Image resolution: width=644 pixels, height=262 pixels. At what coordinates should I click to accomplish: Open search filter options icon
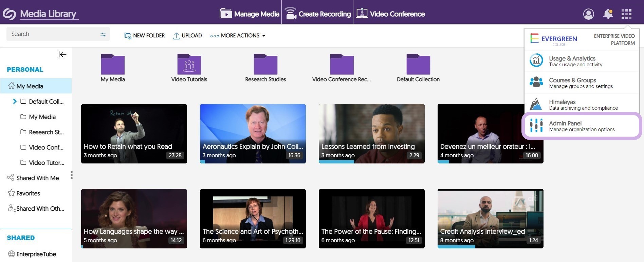[103, 34]
